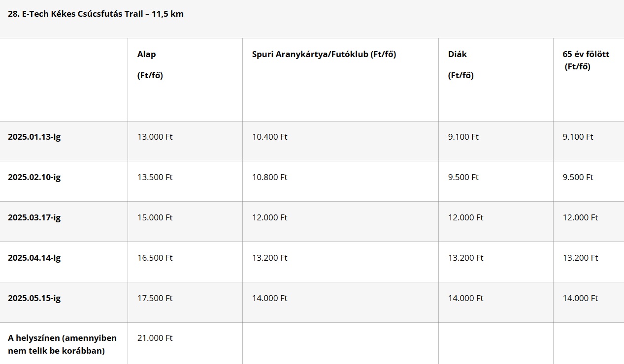
Task: Select the 13.000 Ft base price cell
Action: [155, 137]
